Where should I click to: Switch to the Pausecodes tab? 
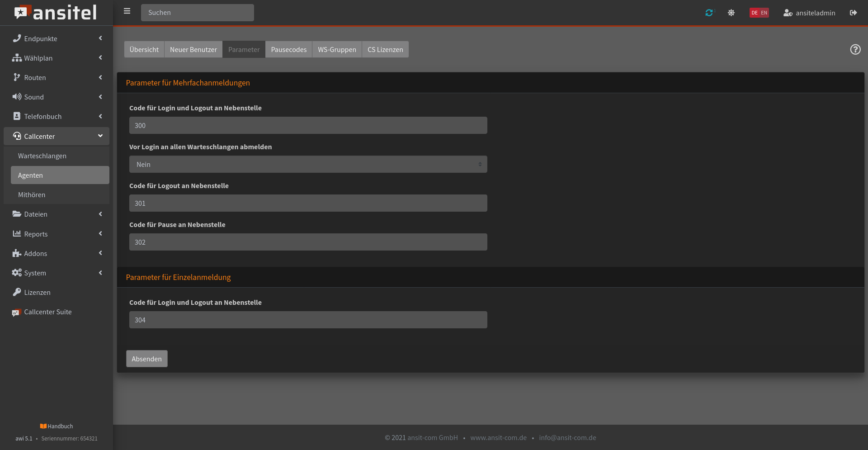(288, 49)
